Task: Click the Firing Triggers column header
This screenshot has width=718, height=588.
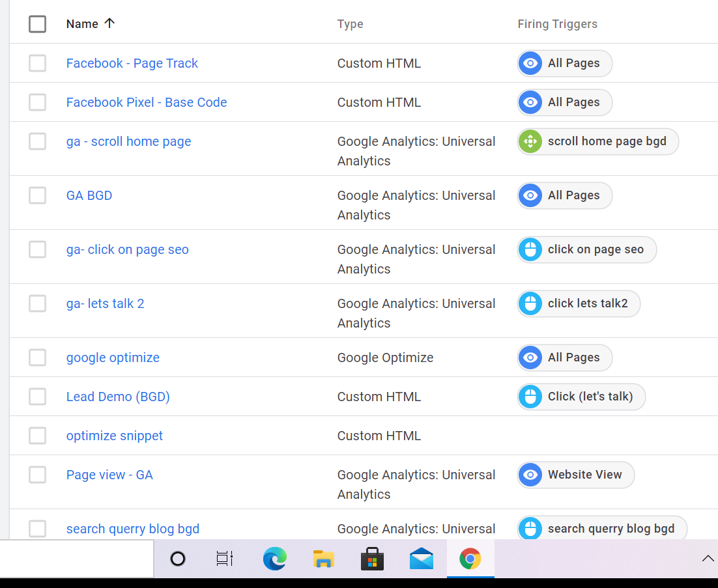Action: [557, 24]
